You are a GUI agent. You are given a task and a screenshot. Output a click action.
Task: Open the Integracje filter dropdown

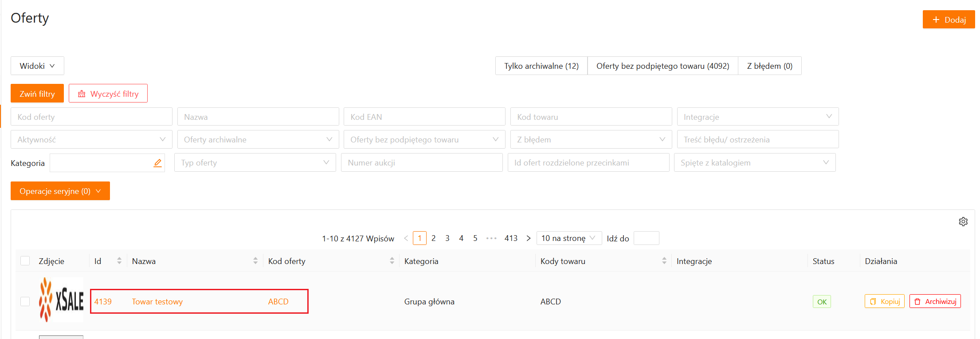[757, 117]
